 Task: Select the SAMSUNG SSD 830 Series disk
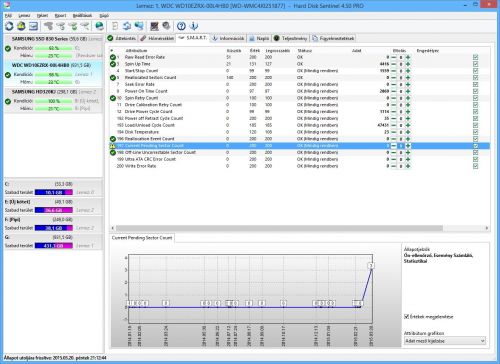click(53, 48)
